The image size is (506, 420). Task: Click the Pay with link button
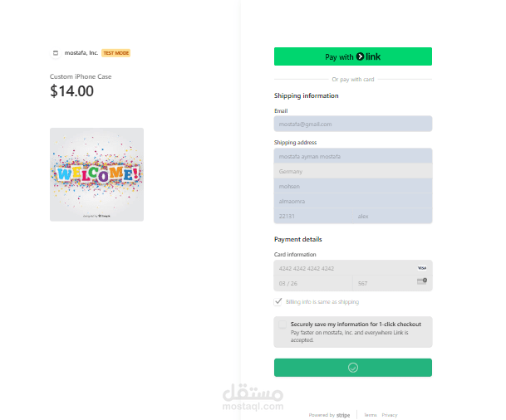click(353, 56)
